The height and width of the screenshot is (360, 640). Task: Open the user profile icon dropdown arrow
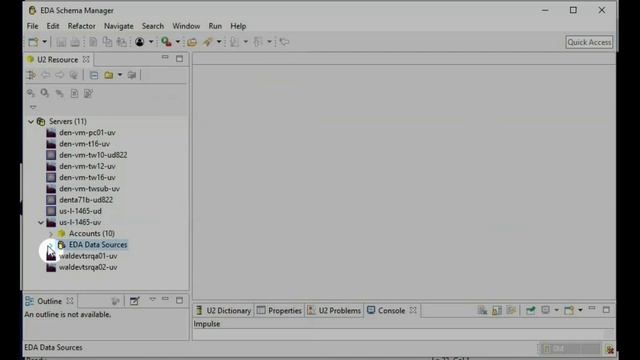coord(151,42)
